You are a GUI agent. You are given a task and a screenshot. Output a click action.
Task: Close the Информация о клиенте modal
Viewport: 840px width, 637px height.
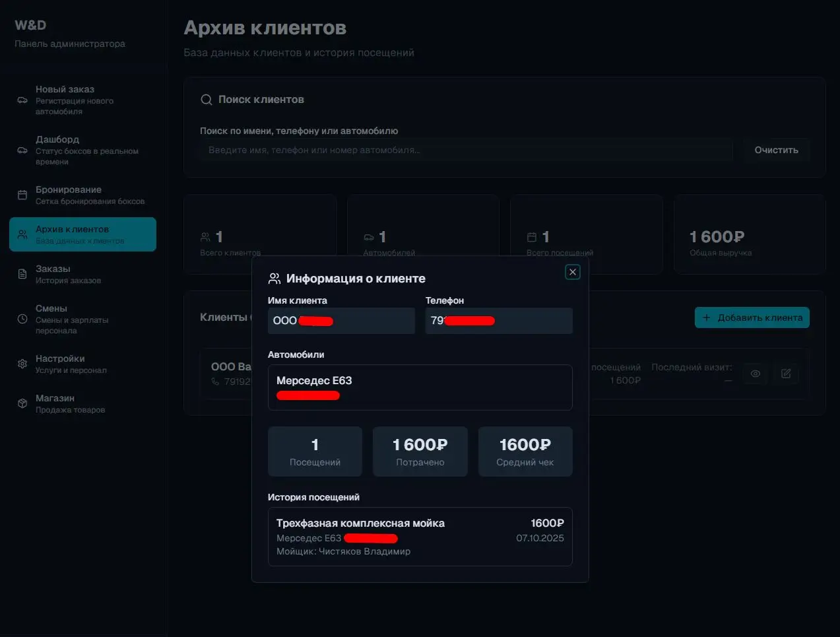572,271
